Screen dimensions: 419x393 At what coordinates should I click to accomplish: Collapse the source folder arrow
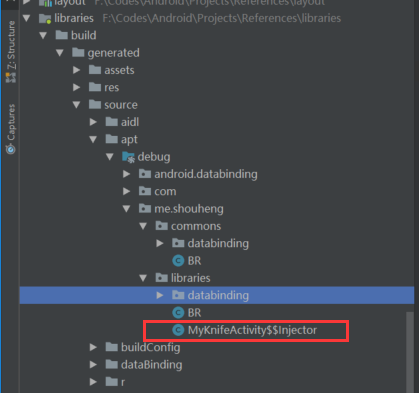pos(76,105)
